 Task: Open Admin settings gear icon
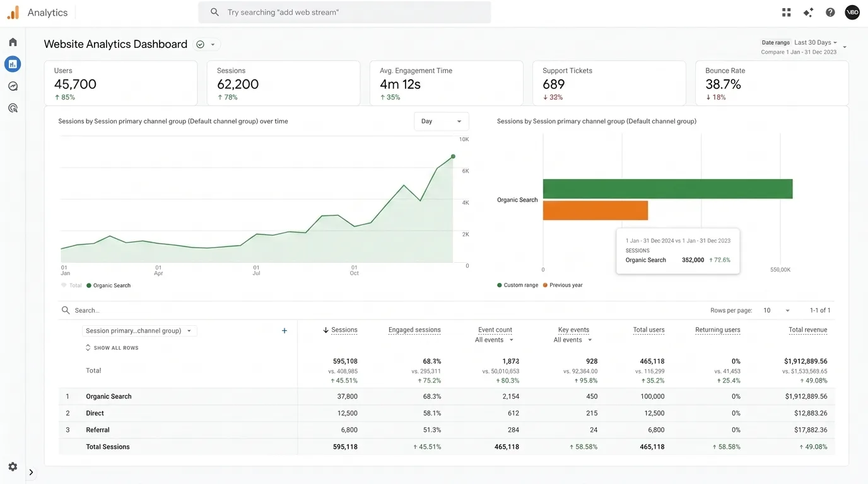click(13, 467)
